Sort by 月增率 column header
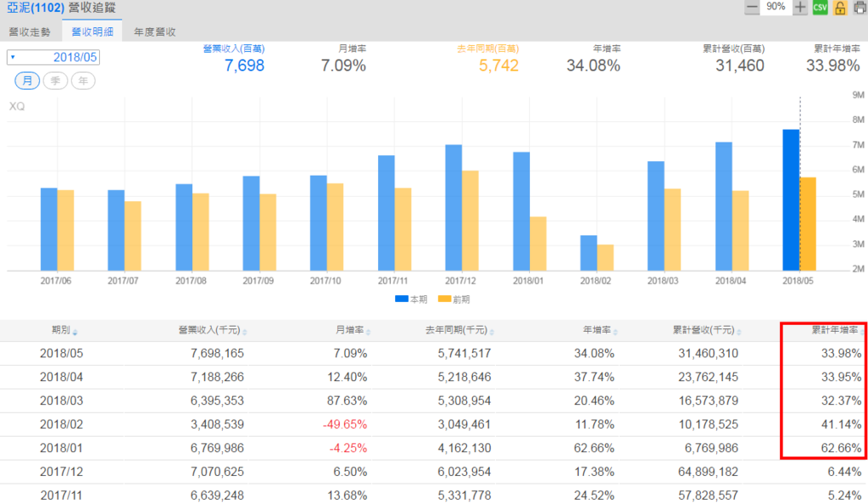 tap(353, 330)
